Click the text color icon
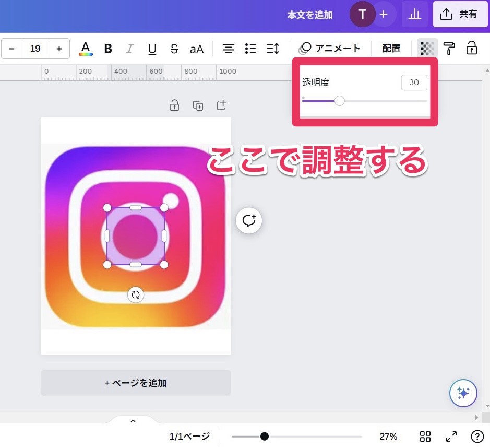Image resolution: width=490 pixels, height=448 pixels. click(86, 49)
